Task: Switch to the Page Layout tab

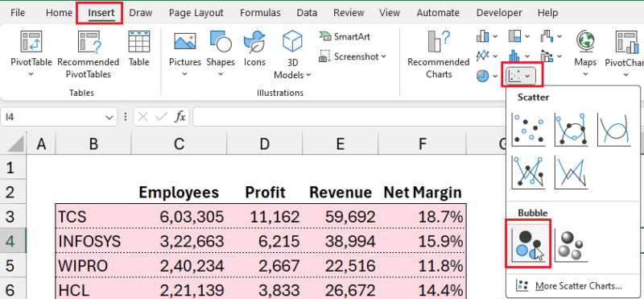Action: pyautogui.click(x=196, y=13)
